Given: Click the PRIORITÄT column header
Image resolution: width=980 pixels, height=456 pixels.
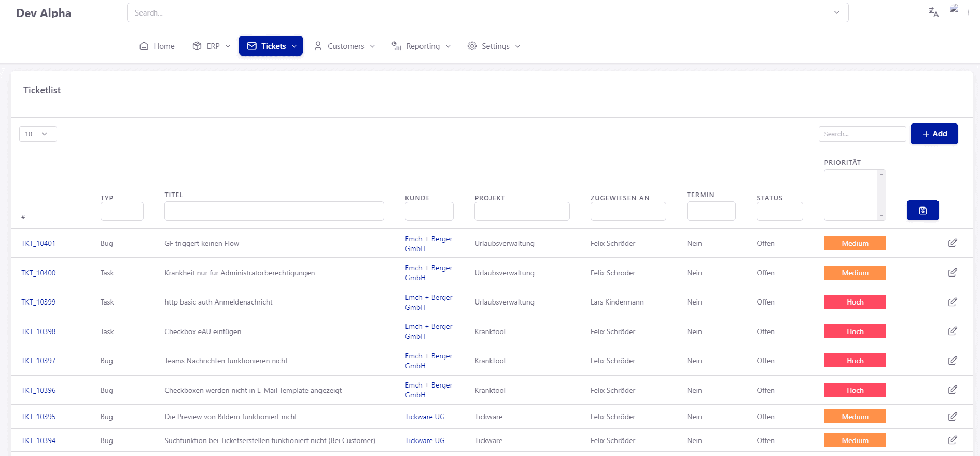Looking at the screenshot, I should click(842, 162).
